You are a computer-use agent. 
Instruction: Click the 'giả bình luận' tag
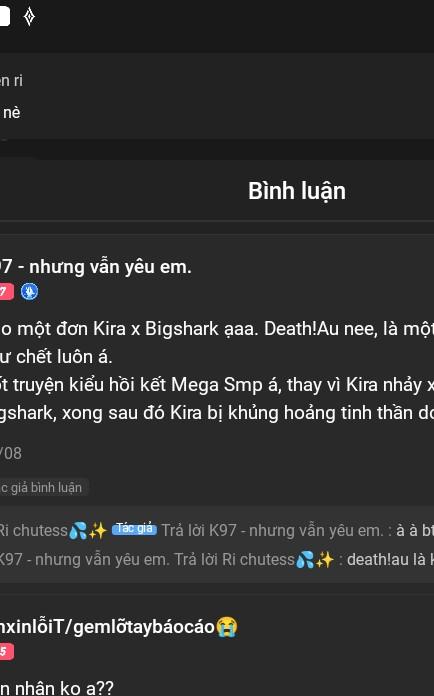point(43,487)
